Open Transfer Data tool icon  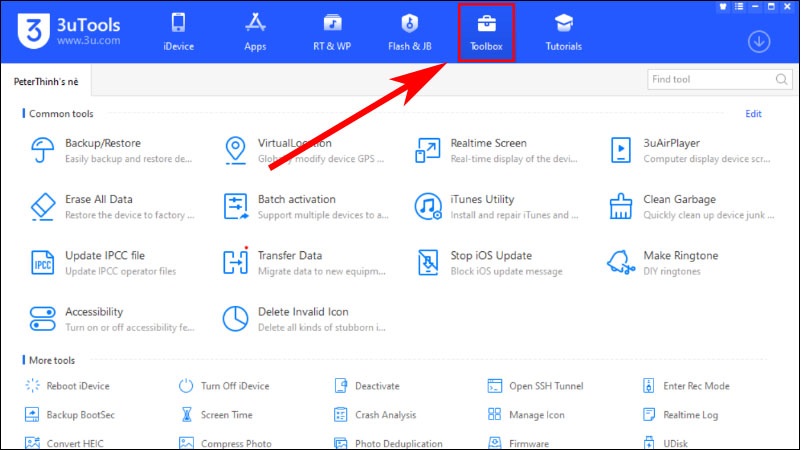pyautogui.click(x=235, y=262)
